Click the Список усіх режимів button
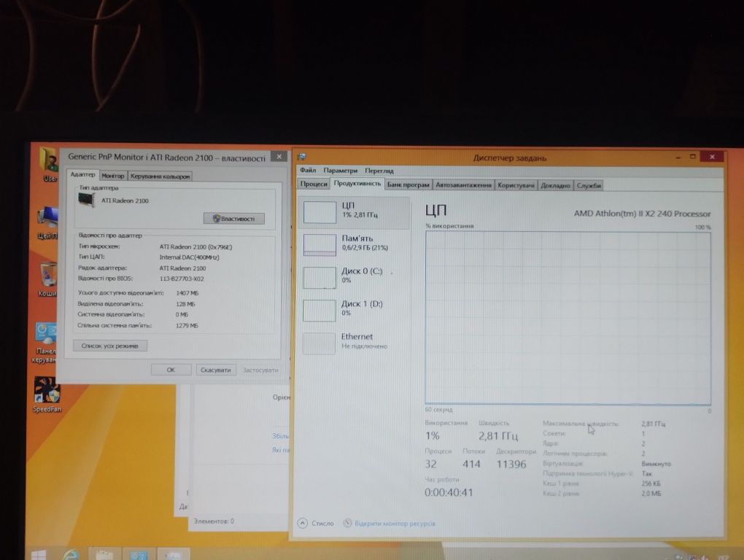The width and height of the screenshot is (744, 560). [110, 346]
